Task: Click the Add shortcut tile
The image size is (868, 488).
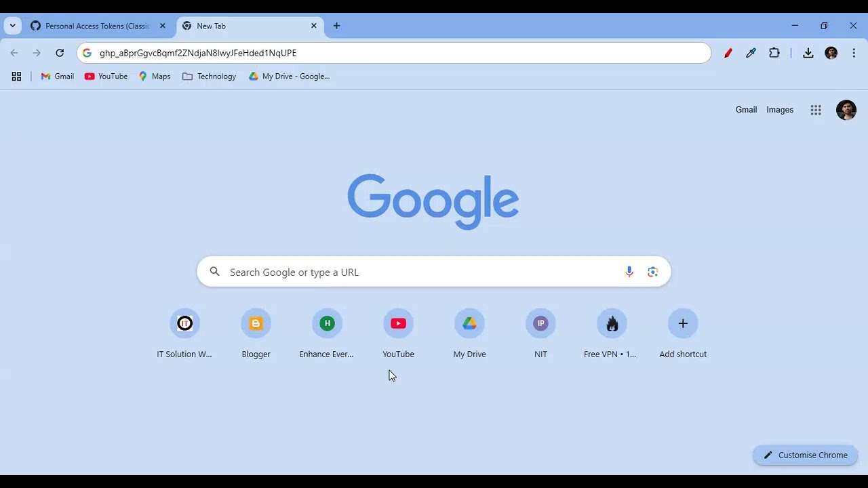Action: 683,334
